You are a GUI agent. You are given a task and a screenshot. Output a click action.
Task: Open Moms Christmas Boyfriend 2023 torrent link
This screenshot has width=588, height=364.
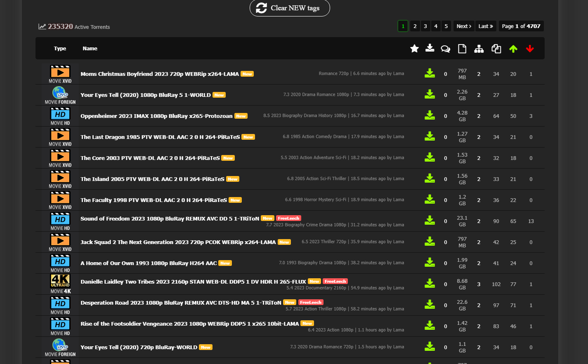tap(160, 74)
